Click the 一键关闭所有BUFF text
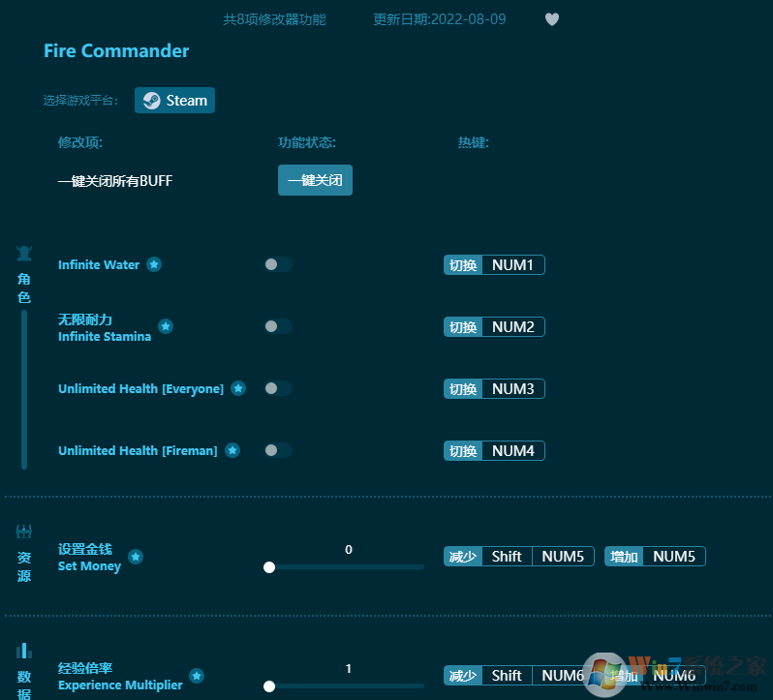This screenshot has width=773, height=700. point(115,181)
